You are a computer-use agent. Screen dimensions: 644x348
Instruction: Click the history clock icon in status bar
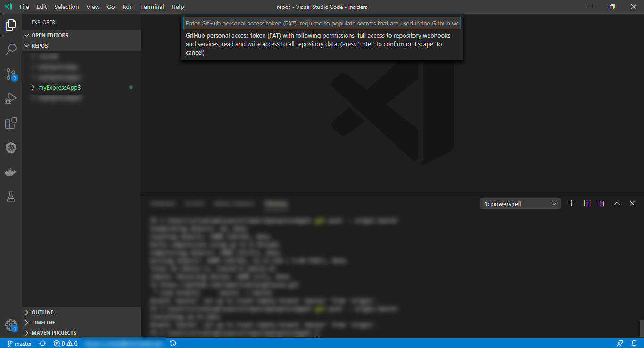click(x=173, y=343)
